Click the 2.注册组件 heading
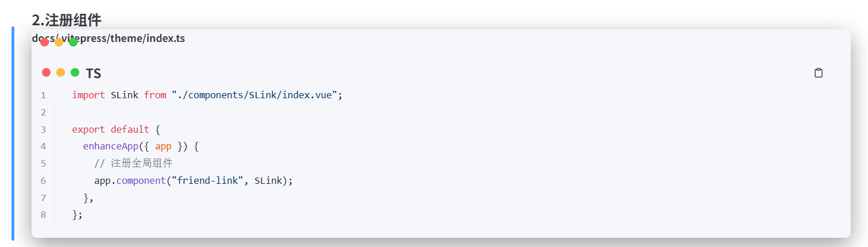The width and height of the screenshot is (868, 247). coord(67,20)
